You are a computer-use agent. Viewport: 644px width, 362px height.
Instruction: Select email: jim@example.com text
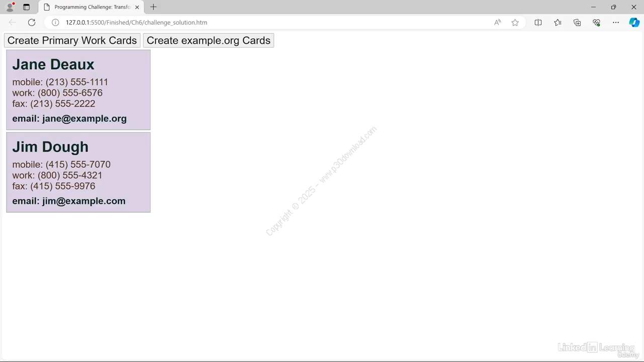coord(69,201)
